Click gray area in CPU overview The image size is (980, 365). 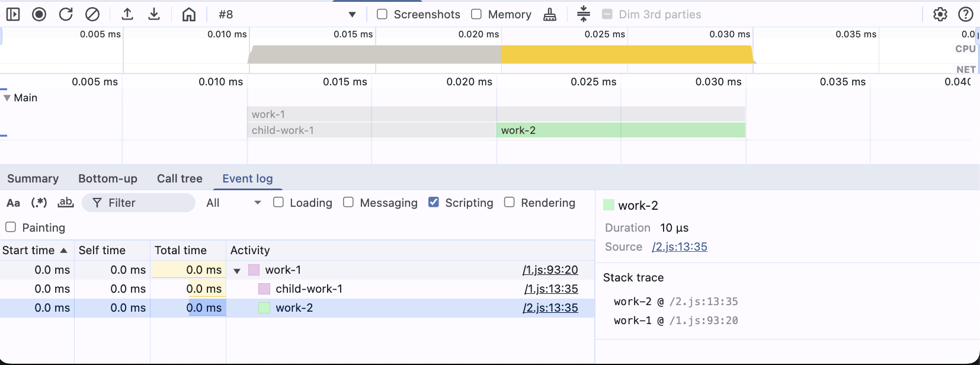(375, 55)
